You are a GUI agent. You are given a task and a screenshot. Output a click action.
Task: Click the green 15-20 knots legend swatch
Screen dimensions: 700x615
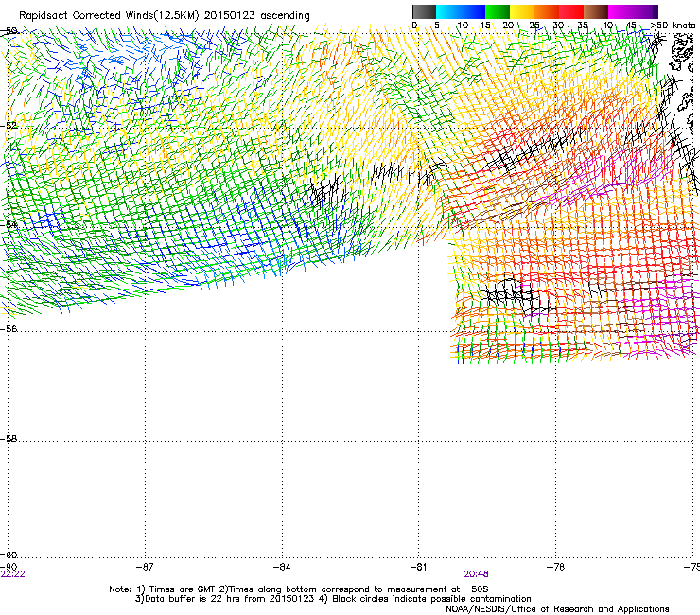click(498, 11)
